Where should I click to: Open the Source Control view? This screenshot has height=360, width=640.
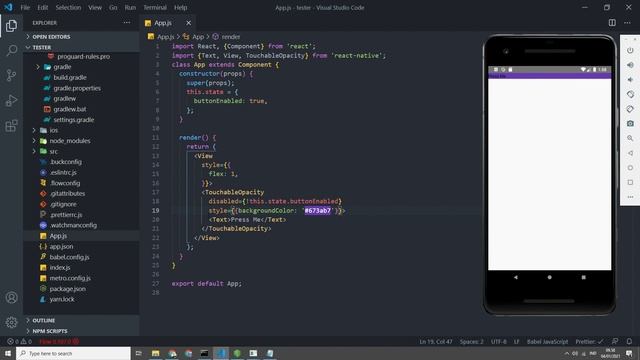coord(11,76)
